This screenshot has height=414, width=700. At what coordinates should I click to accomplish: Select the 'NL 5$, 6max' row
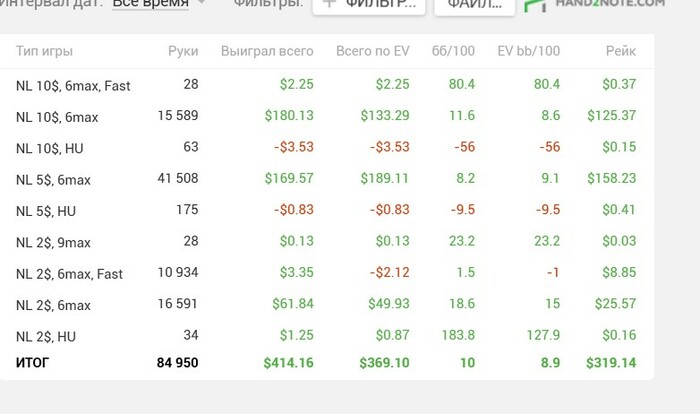327,179
